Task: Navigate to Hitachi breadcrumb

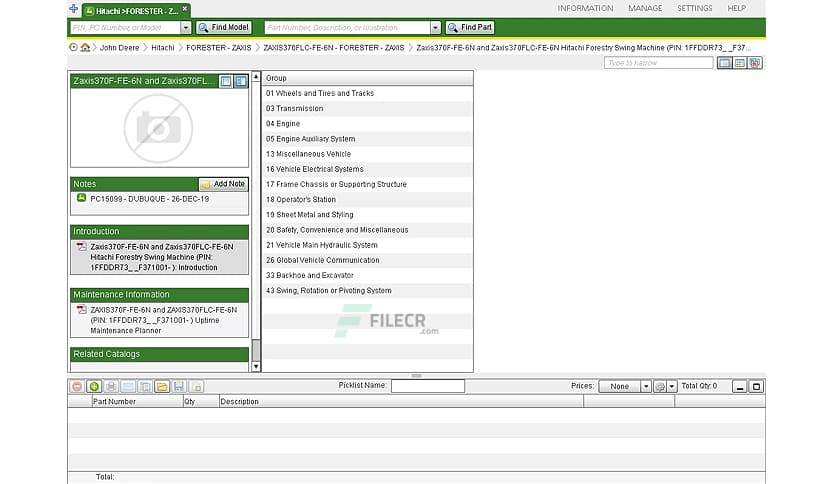Action: pyautogui.click(x=163, y=47)
